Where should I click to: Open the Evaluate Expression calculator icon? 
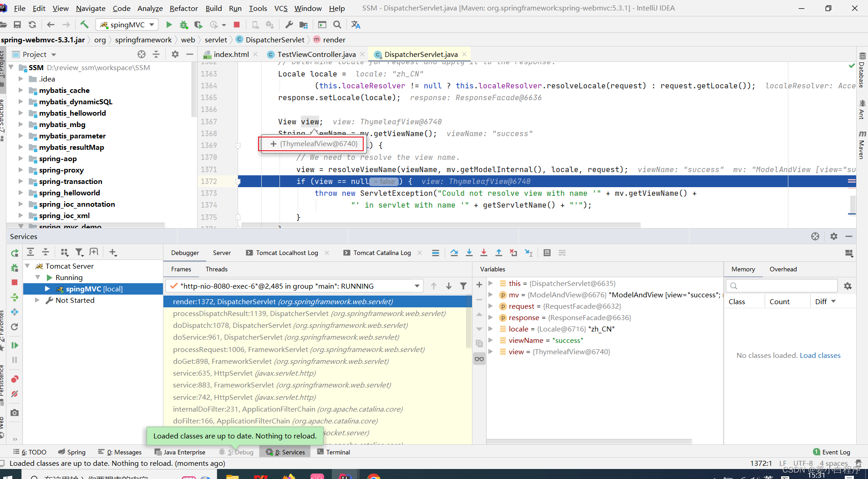pyautogui.click(x=547, y=253)
